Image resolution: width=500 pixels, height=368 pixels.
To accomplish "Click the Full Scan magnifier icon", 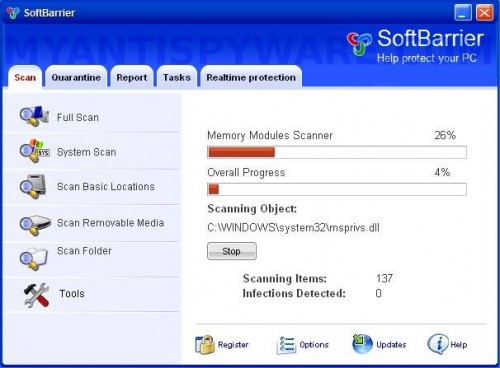I will click(34, 116).
